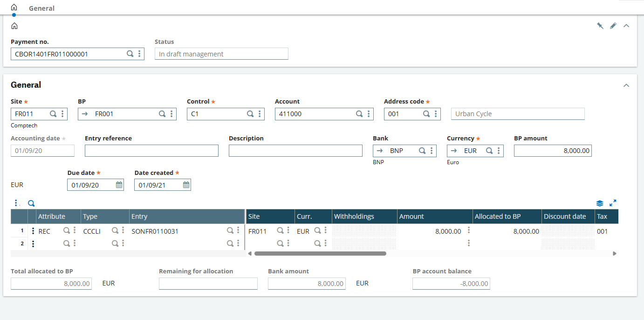Viewport: 644px width, 320px height.
Task: Expand the grid to full screen
Action: [x=612, y=203]
